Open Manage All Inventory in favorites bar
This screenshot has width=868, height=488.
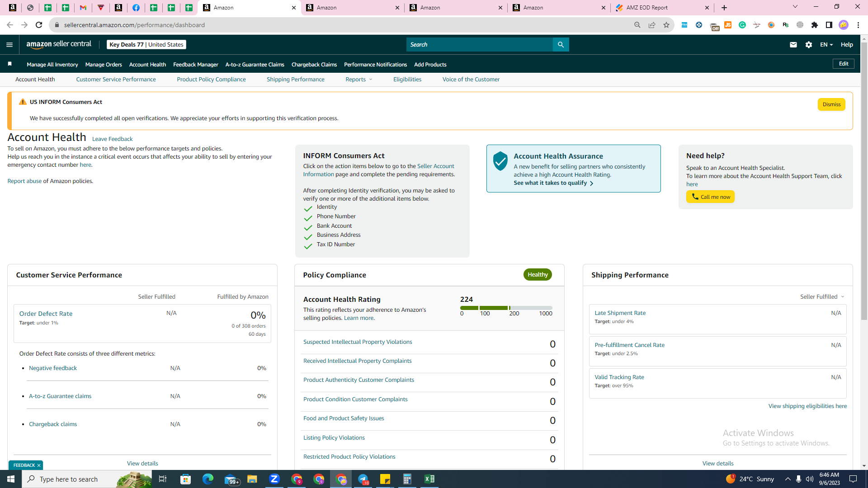pos(52,65)
